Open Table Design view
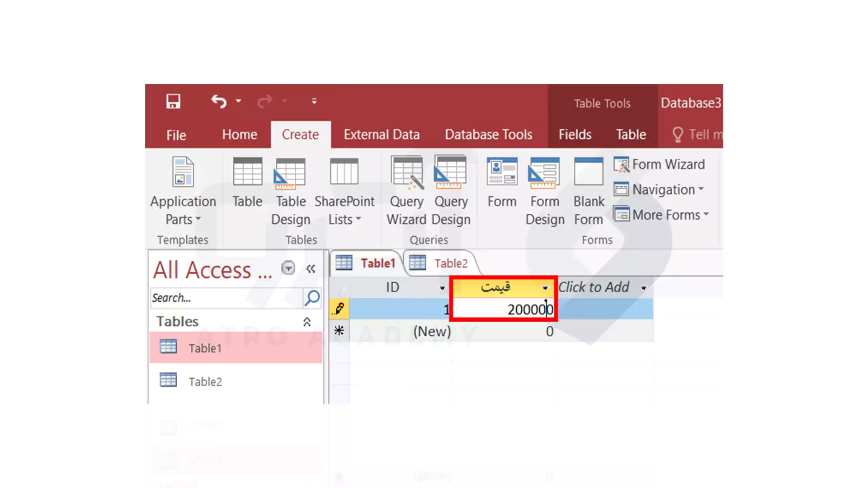This screenshot has height=488, width=868. coord(291,192)
